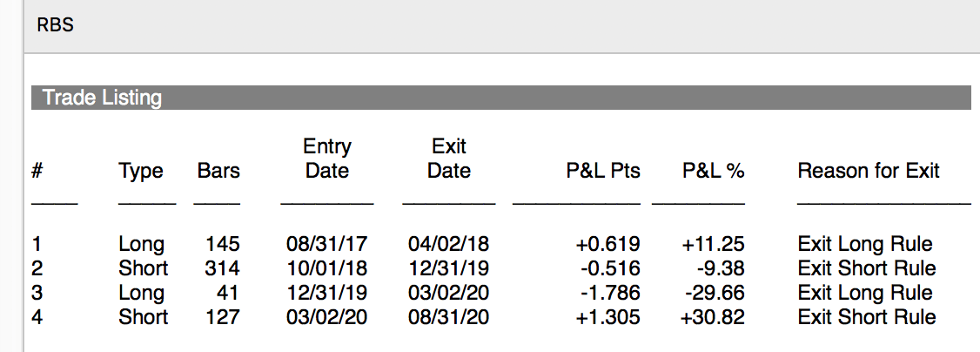Select the 314 bars value
The image size is (980, 352).
pyautogui.click(x=222, y=268)
